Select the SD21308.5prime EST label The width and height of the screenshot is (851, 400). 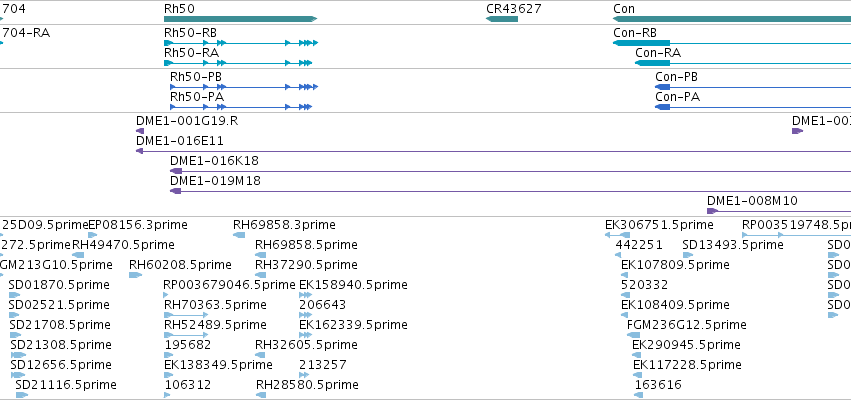(61, 345)
